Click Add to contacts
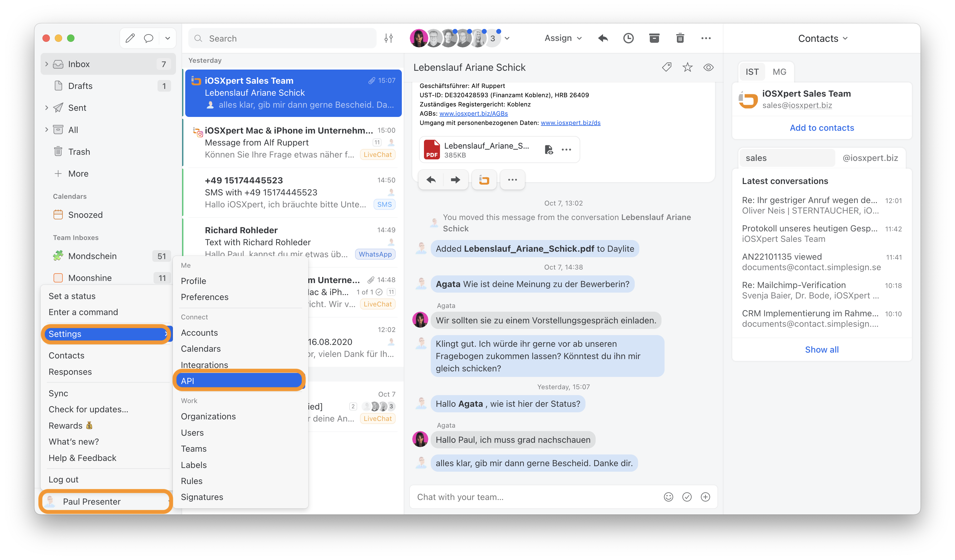Screen dimensions: 955x560 point(821,128)
